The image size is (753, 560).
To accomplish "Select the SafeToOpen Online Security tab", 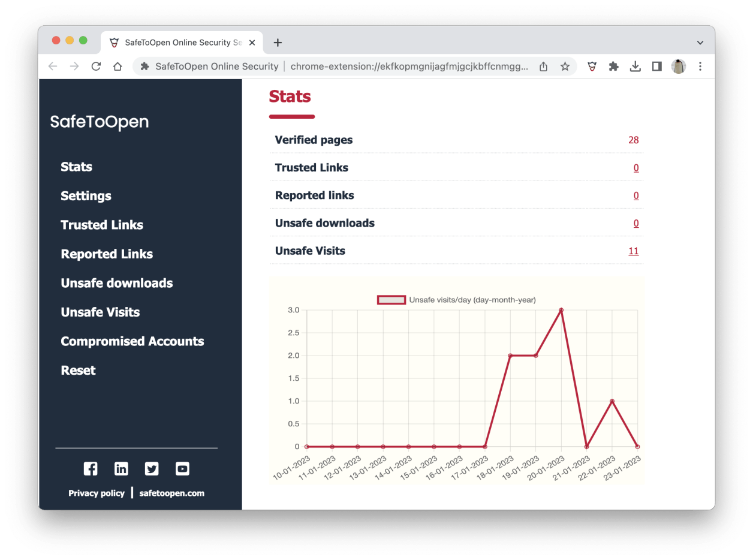I will pos(182,43).
